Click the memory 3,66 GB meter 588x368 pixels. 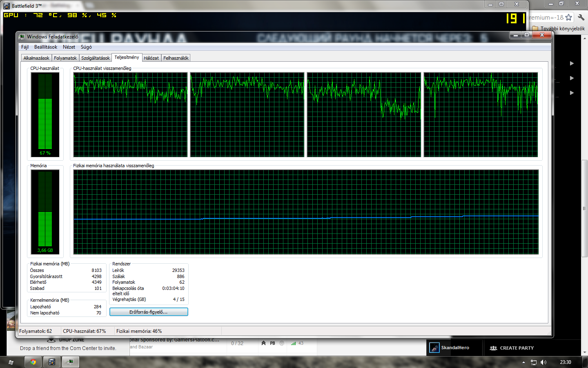pos(45,212)
